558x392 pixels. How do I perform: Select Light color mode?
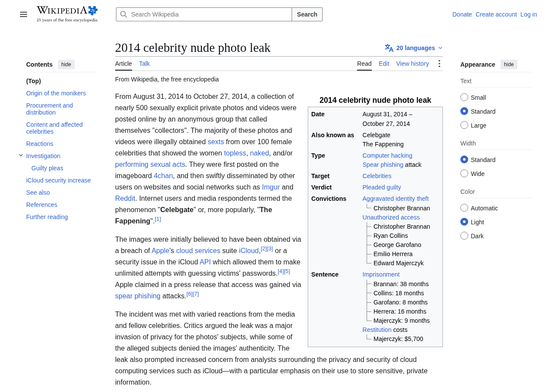click(x=464, y=222)
